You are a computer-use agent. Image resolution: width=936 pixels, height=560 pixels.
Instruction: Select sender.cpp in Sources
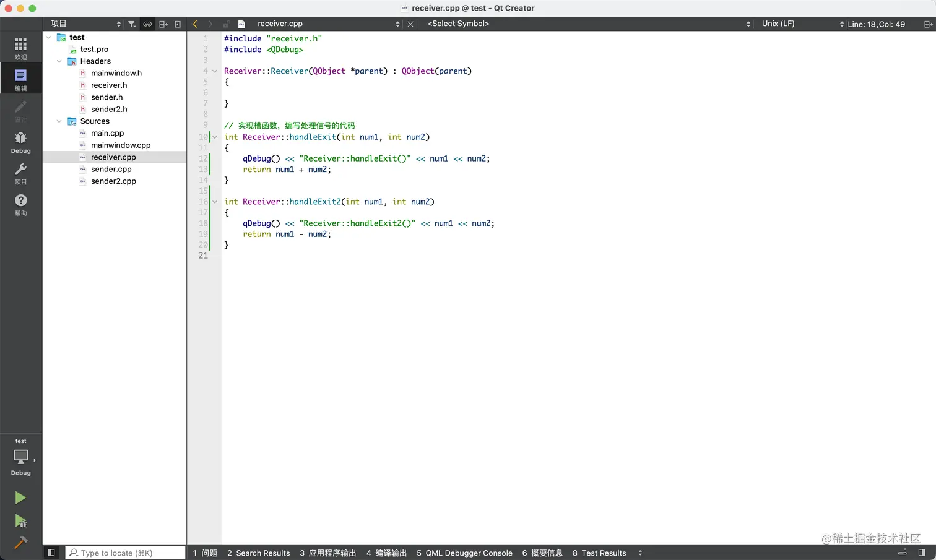(x=111, y=169)
